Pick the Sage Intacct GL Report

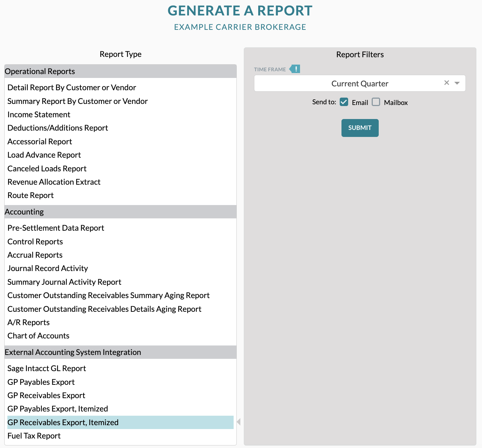tap(47, 368)
